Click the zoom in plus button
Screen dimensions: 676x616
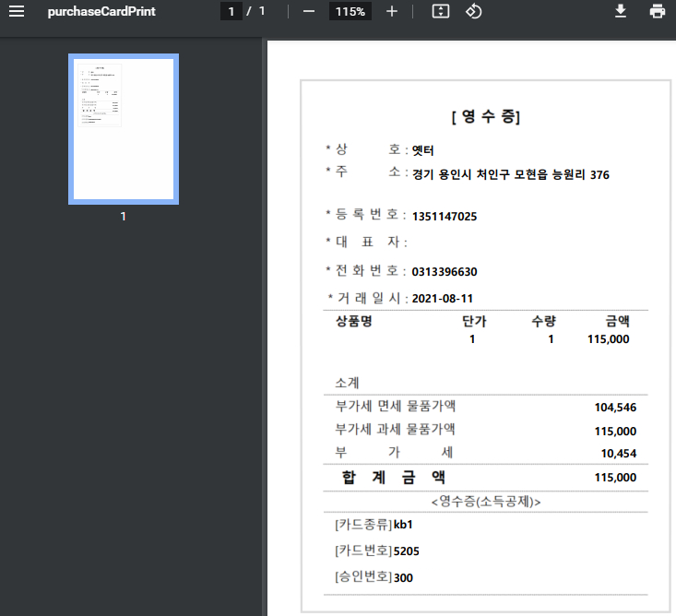pos(392,12)
